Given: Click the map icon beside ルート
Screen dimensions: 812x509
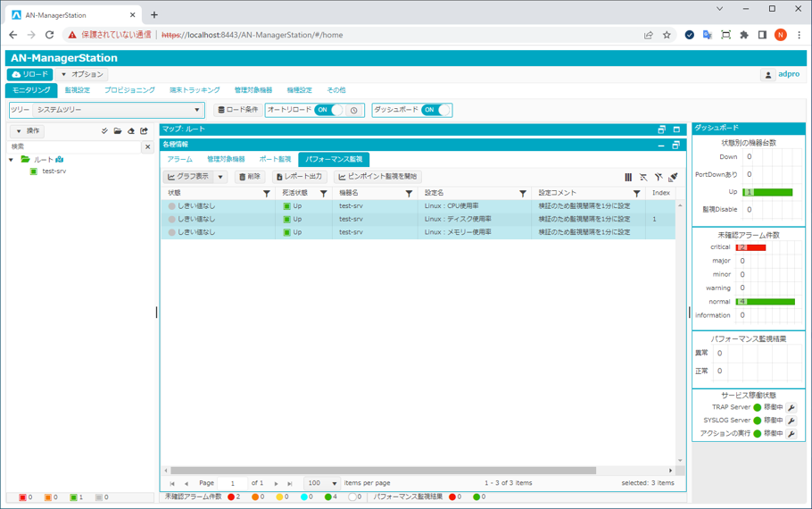Looking at the screenshot, I should 59,160.
